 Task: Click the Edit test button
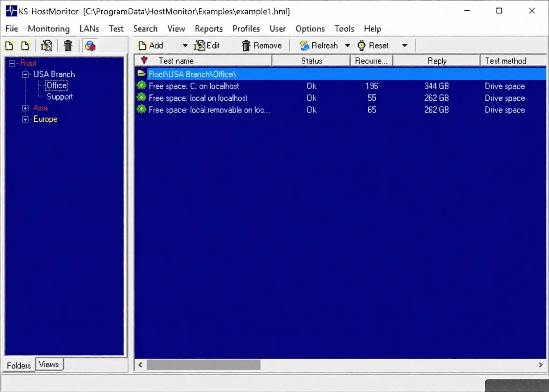coord(207,46)
